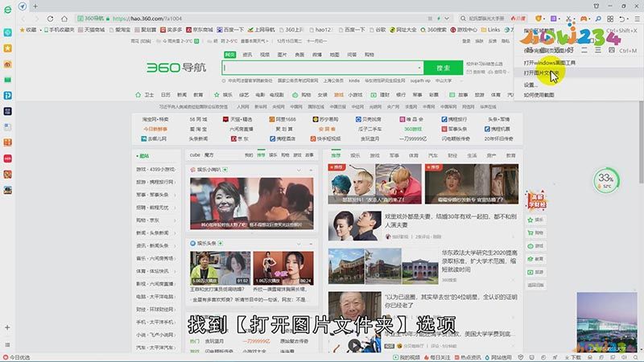Click the sidebar plus add icon
Screen dimensions: 644x362
point(7,327)
